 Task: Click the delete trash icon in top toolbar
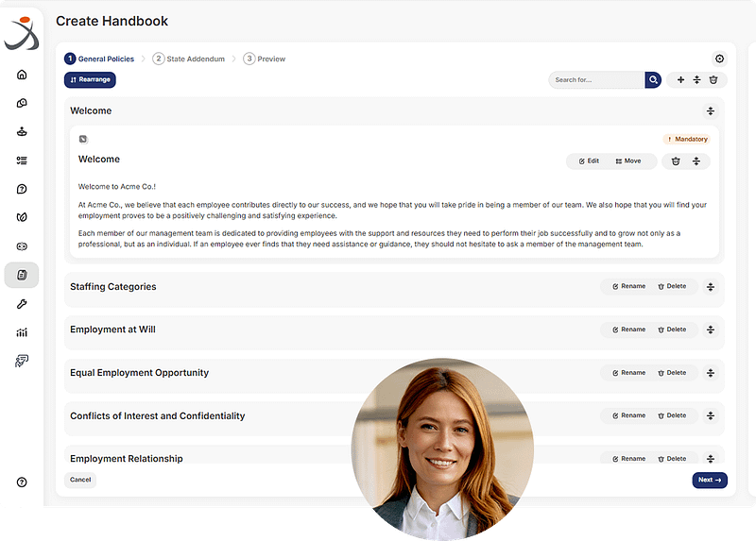[x=713, y=80]
